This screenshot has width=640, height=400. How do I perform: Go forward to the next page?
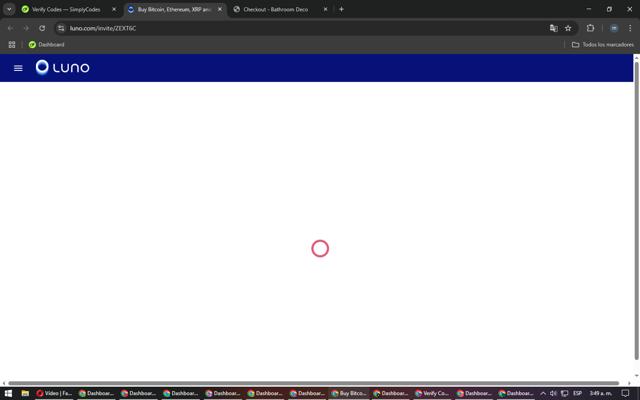tap(26, 28)
